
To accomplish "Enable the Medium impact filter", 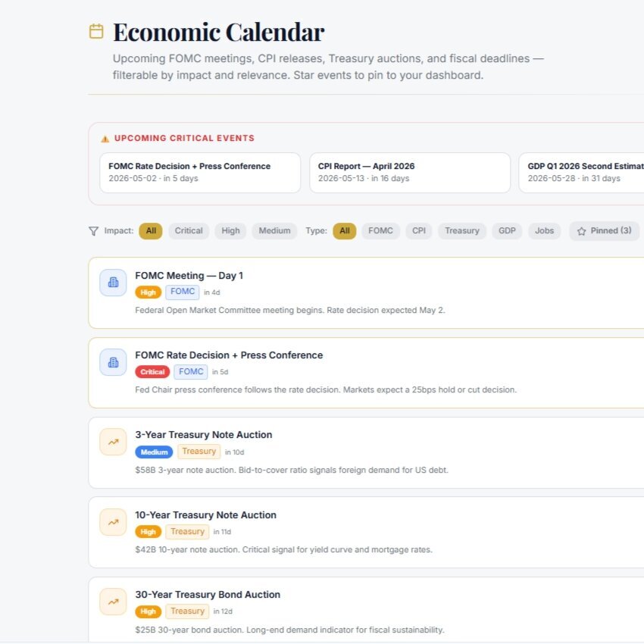I will [274, 231].
